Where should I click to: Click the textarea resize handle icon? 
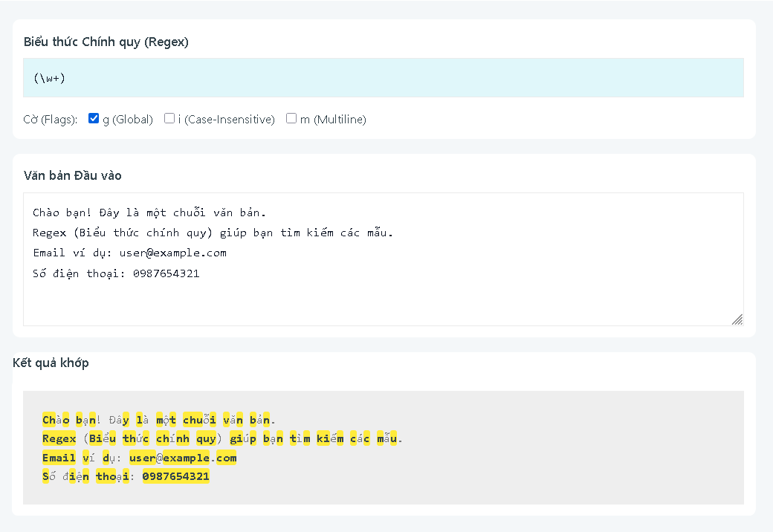737,319
